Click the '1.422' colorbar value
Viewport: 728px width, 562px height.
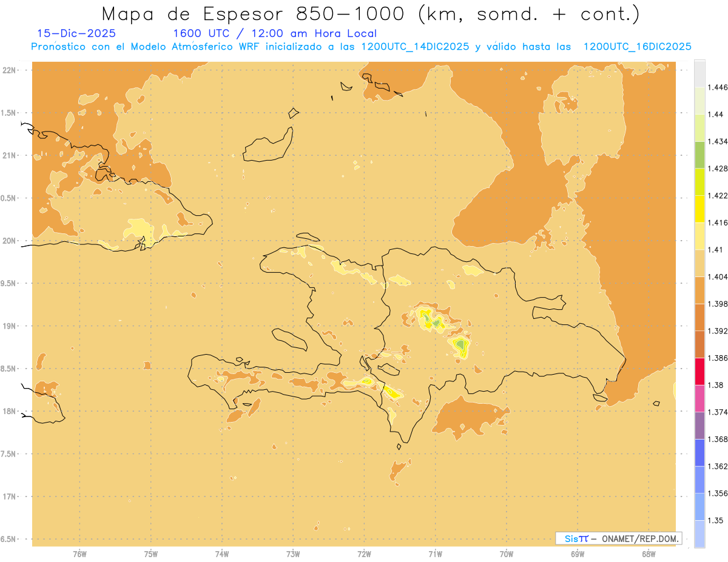click(x=718, y=196)
